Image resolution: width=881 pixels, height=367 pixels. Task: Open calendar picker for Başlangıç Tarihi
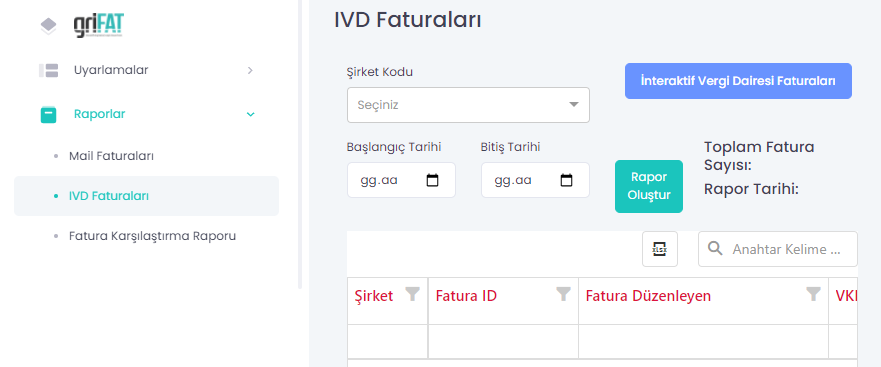433,180
